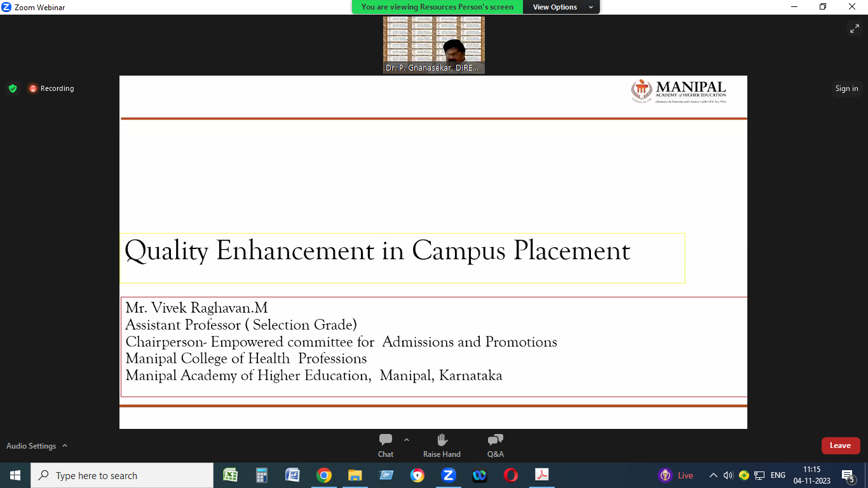The height and width of the screenshot is (488, 868).
Task: Switch to Zoom in the taskbar
Action: coord(448,475)
